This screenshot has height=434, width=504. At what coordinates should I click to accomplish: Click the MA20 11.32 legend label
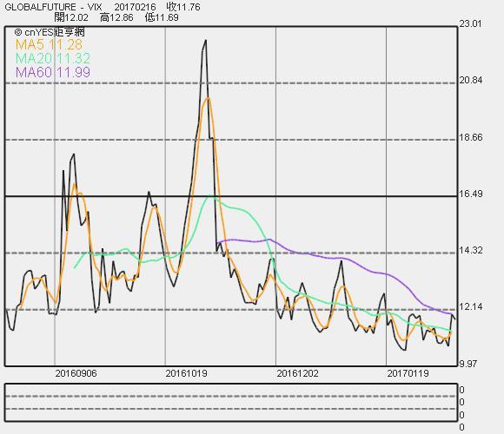[53, 58]
